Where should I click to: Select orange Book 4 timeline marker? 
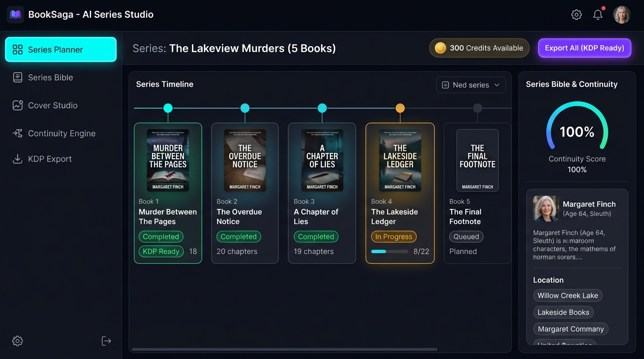coord(400,108)
